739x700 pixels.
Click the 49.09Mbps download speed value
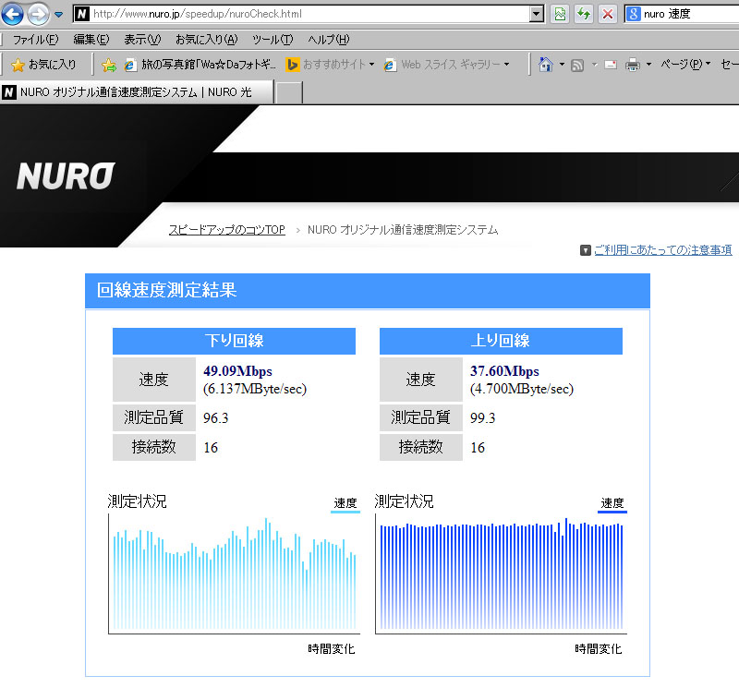pos(237,371)
